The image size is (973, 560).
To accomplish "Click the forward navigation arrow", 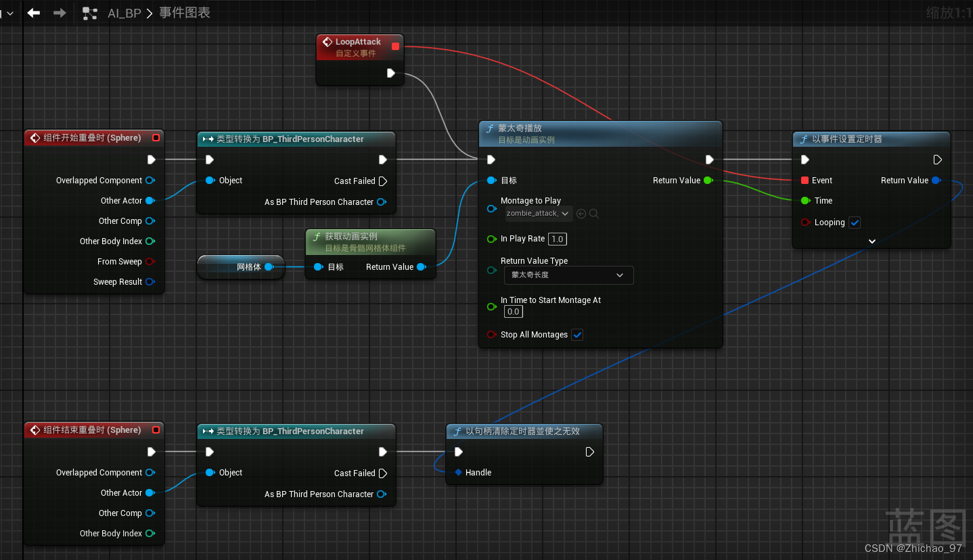I will 60,13.
